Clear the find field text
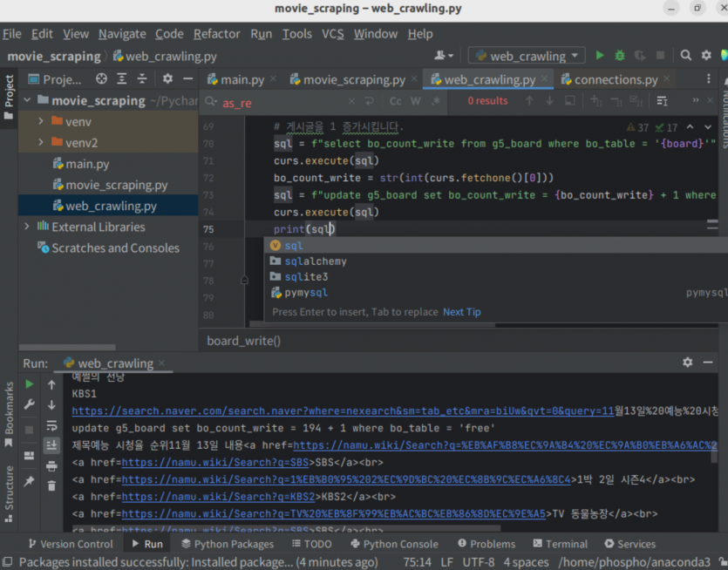The width and height of the screenshot is (728, 570). tap(351, 101)
